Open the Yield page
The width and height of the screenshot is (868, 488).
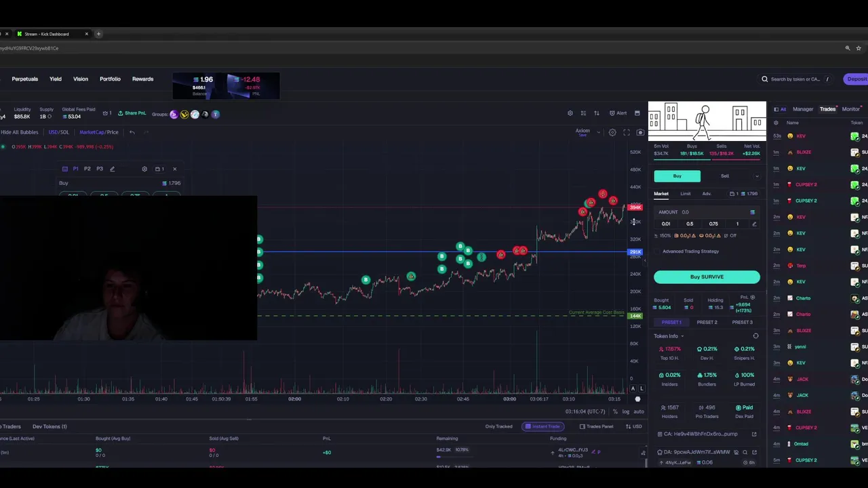56,79
